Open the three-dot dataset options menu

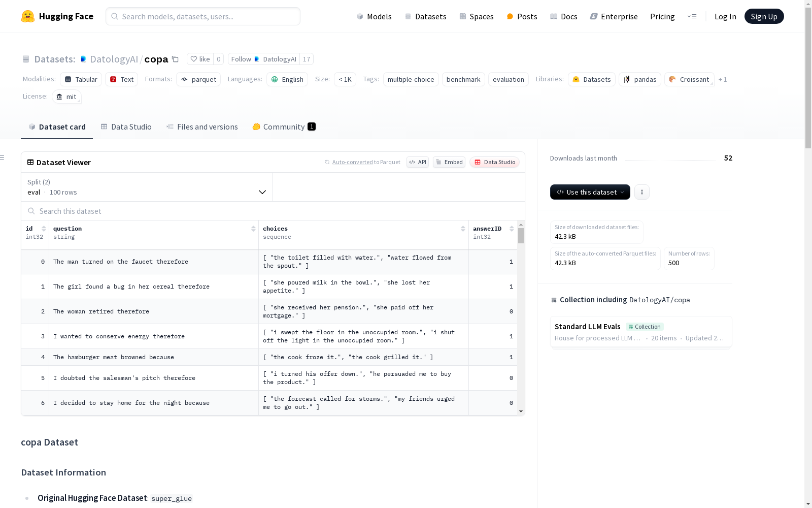pyautogui.click(x=642, y=192)
